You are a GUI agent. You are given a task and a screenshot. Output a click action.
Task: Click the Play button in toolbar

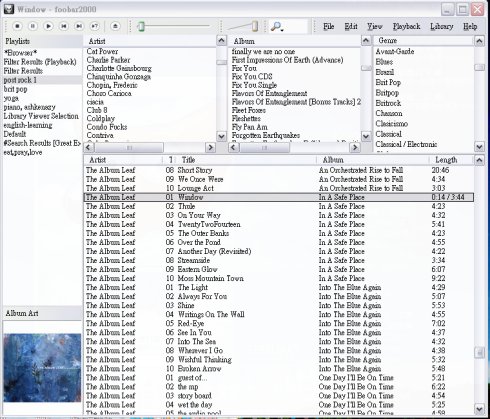pyautogui.click(x=48, y=26)
